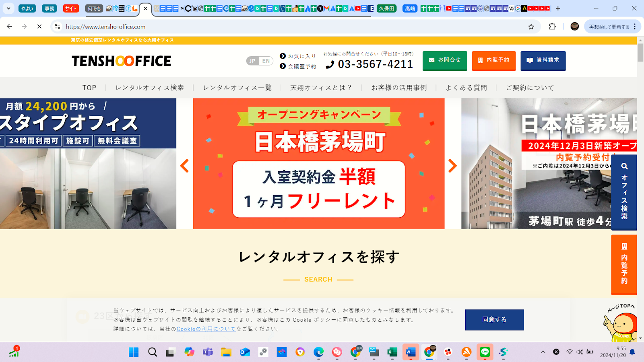This screenshot has height=362, width=644.
Task: View site information icon in address bar
Action: point(58,27)
